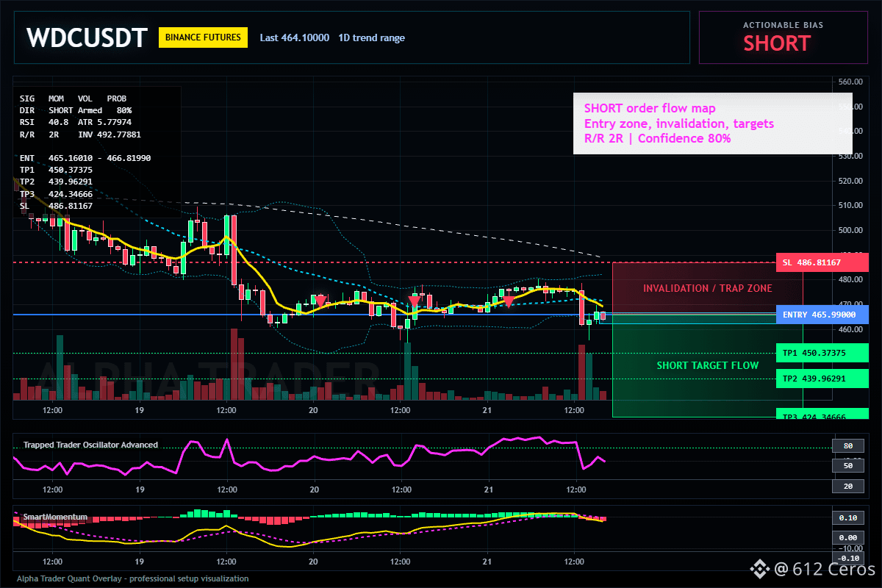Click the TP3 424.34666 price tag

pyautogui.click(x=822, y=415)
